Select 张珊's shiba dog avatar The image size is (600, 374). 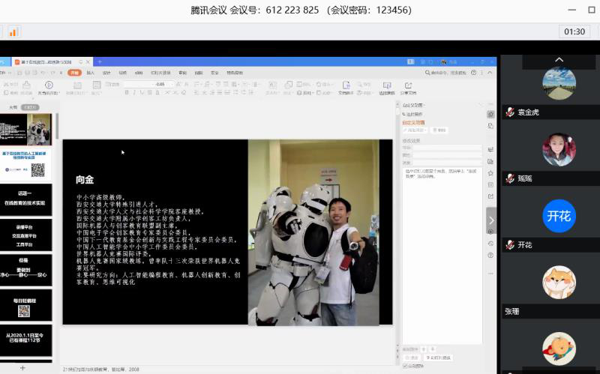point(559,282)
